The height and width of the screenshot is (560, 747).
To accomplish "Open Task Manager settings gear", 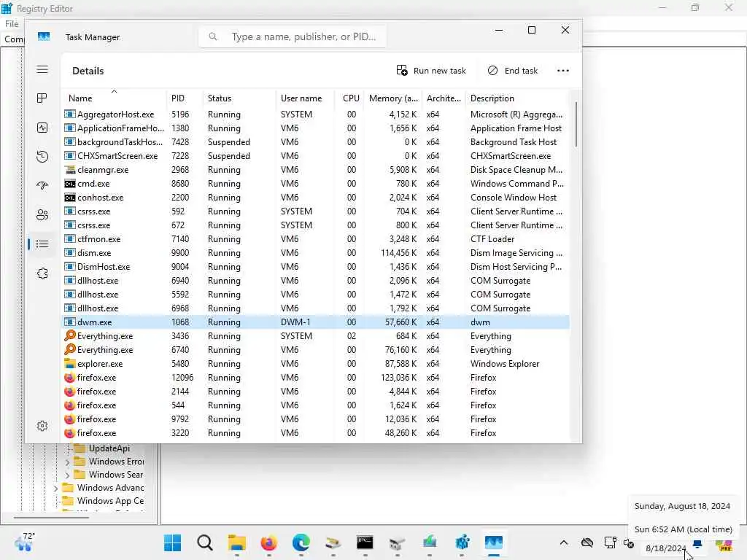I will [x=42, y=426].
